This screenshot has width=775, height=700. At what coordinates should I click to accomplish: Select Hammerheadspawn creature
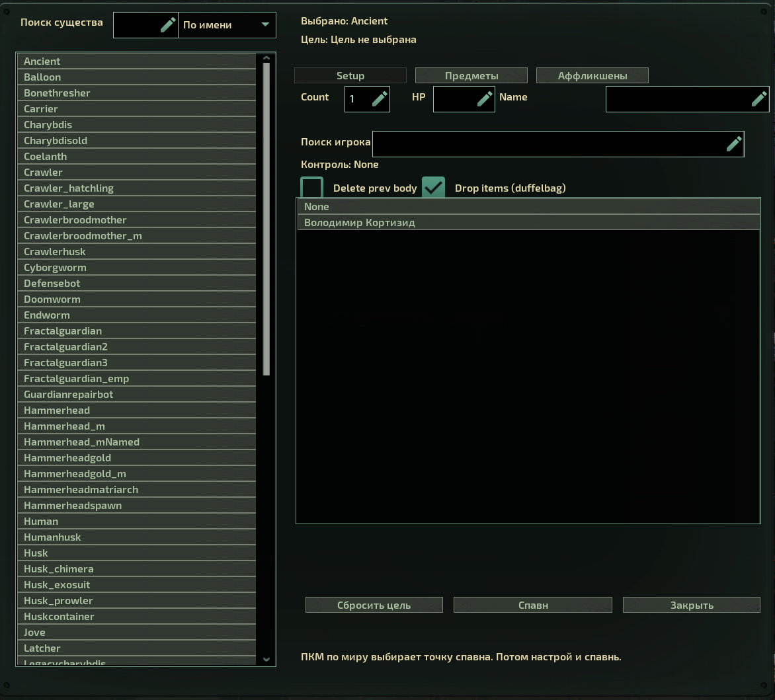click(x=137, y=505)
